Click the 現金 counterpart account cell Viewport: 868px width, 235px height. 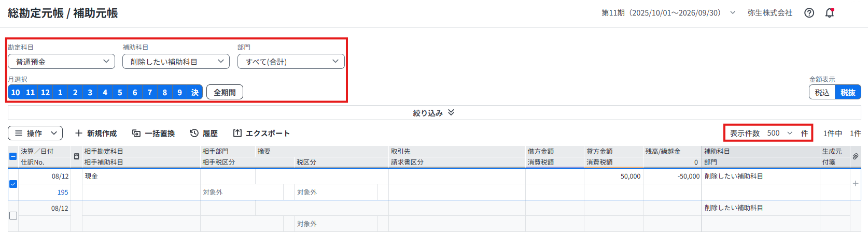pos(141,176)
